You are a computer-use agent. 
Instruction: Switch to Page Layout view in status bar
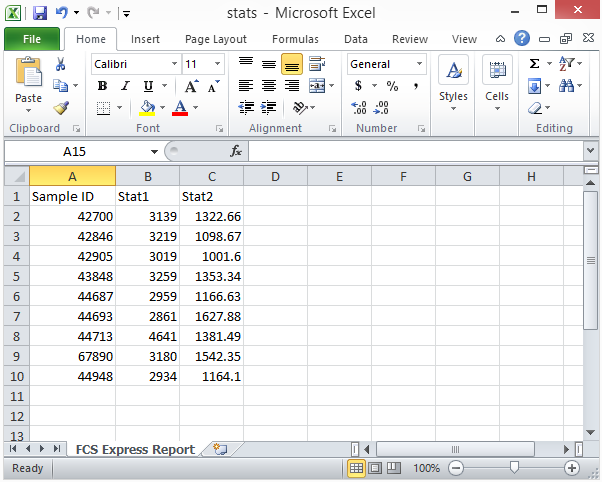(375, 468)
